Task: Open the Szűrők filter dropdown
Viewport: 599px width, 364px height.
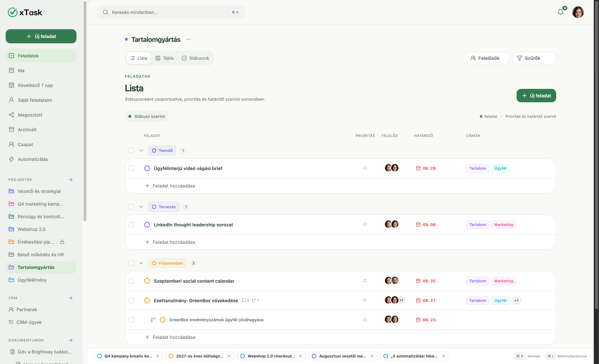Action: [x=534, y=58]
